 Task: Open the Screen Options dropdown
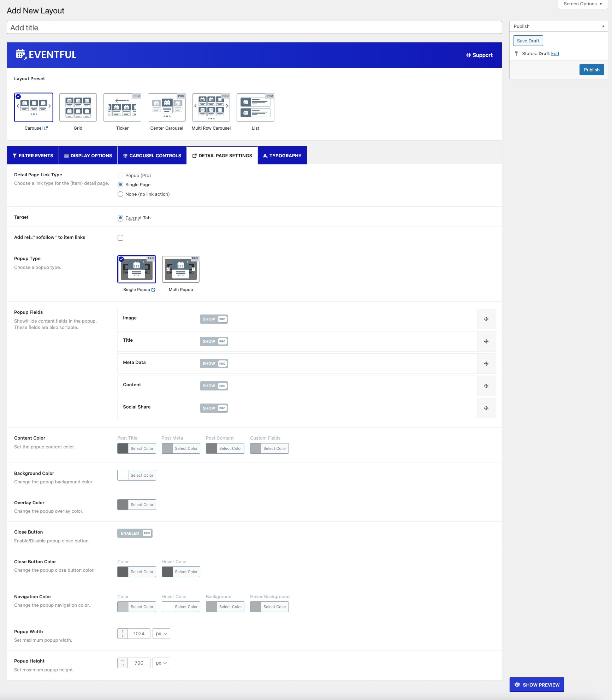pos(583,4)
